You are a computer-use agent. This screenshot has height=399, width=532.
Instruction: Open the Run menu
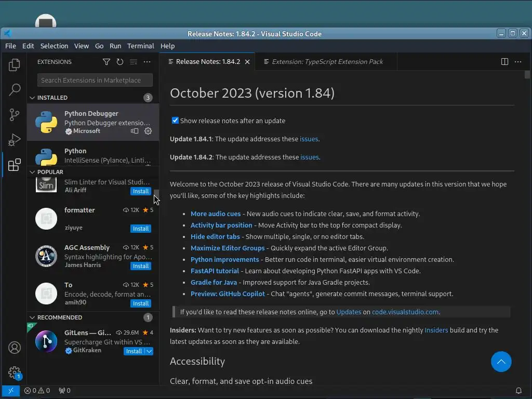115,46
